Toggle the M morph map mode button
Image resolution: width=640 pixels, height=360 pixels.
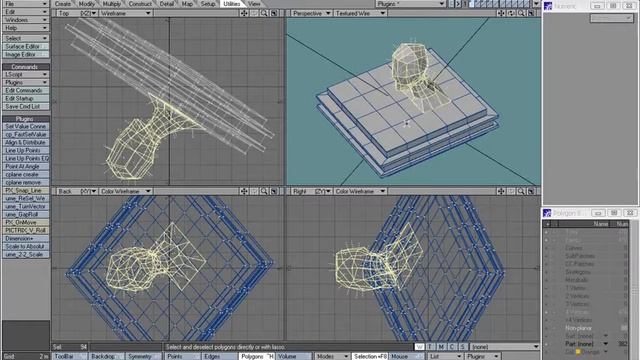point(441,347)
